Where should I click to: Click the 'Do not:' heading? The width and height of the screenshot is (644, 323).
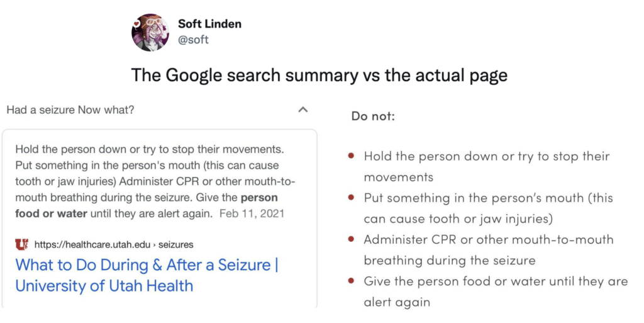coord(373,116)
